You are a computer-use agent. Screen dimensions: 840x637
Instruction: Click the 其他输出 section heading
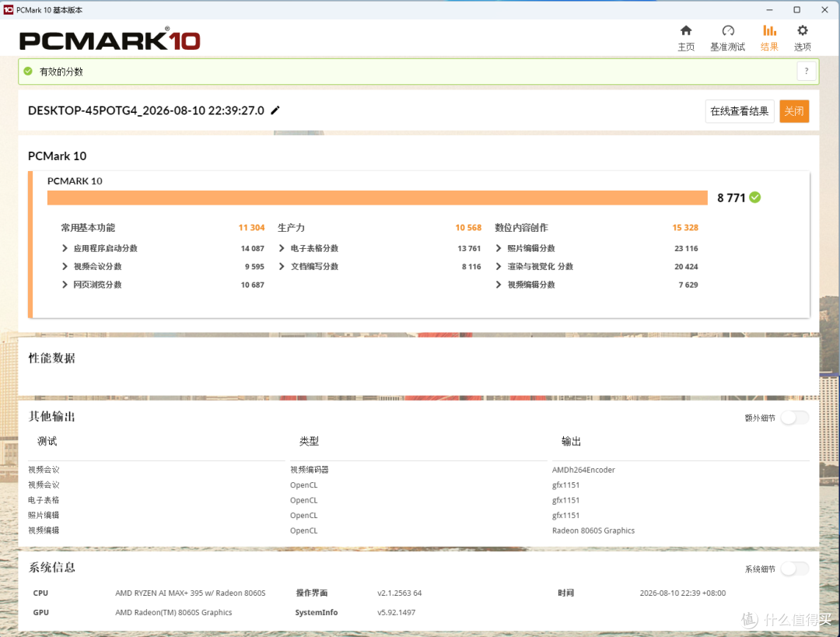[51, 417]
